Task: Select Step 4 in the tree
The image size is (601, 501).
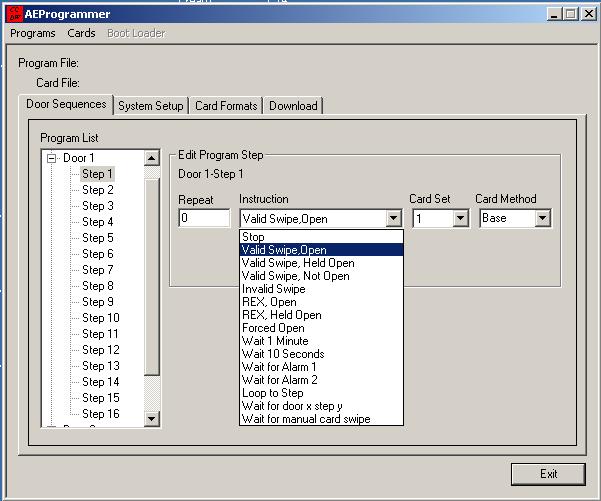Action: [98, 222]
